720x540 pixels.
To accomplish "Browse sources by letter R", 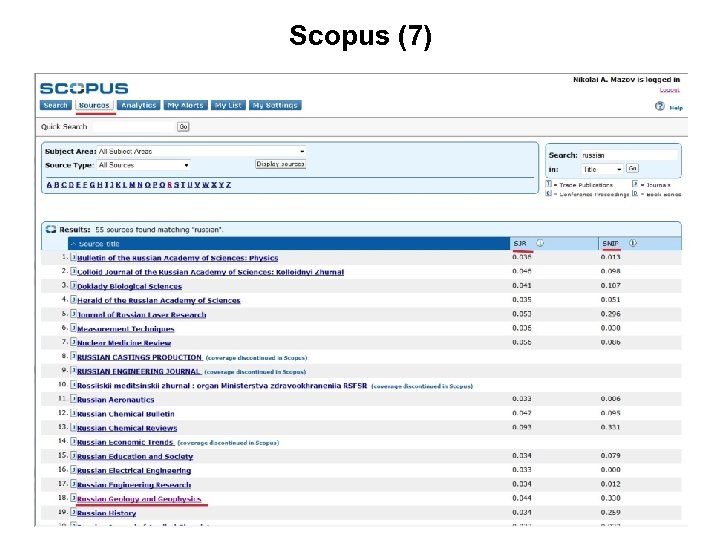I will (169, 185).
